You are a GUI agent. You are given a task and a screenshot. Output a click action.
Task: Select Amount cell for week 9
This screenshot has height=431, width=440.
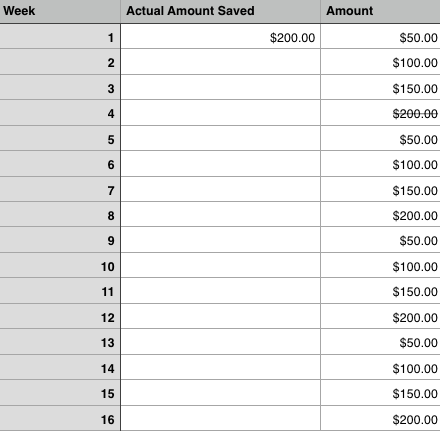point(380,240)
